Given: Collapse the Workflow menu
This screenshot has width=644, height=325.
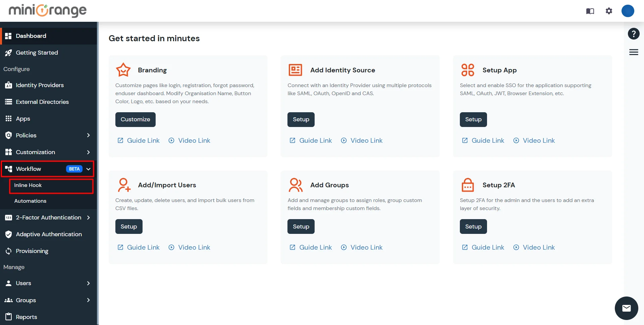Looking at the screenshot, I should tap(88, 169).
